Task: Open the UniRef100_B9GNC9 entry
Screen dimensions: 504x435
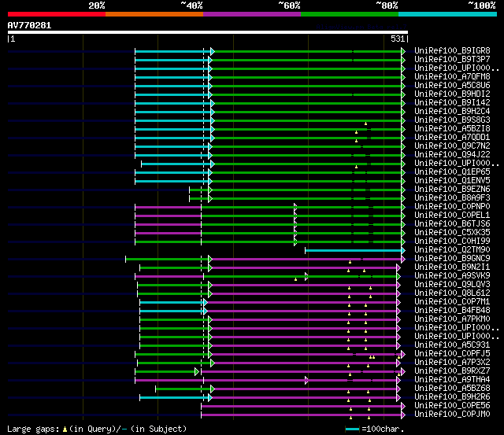Action: tap(452, 259)
